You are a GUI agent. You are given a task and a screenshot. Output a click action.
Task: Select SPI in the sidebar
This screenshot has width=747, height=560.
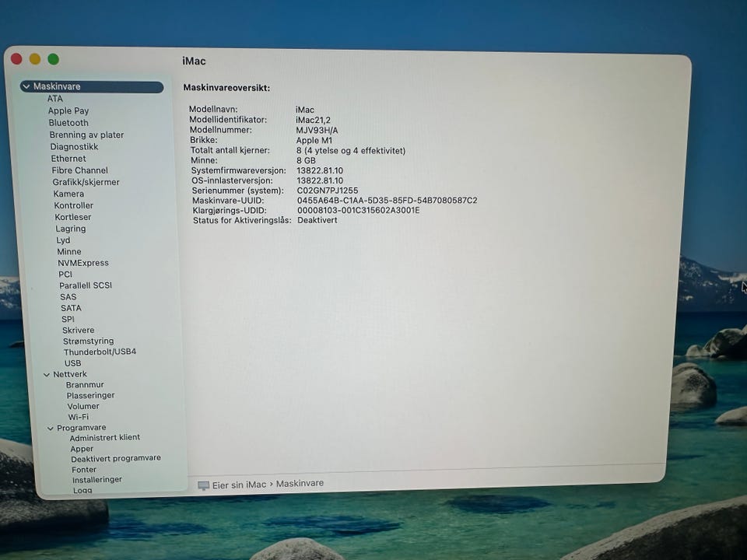(x=68, y=319)
